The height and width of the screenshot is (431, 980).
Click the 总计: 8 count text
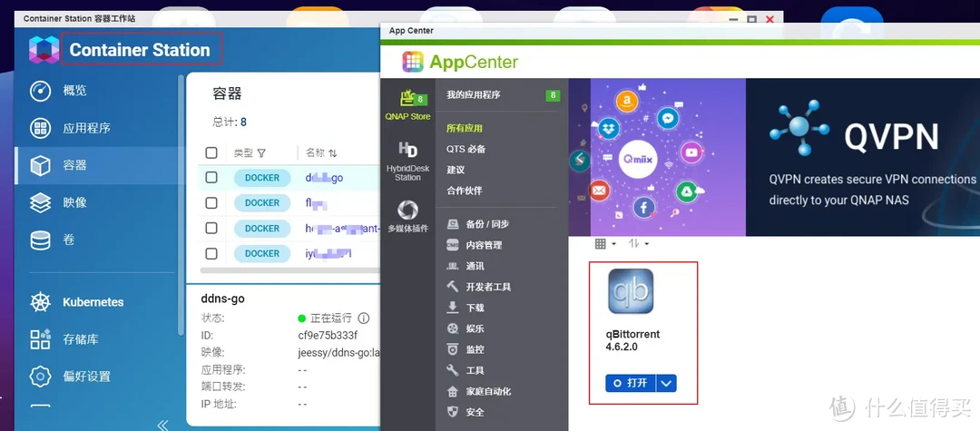coord(230,122)
